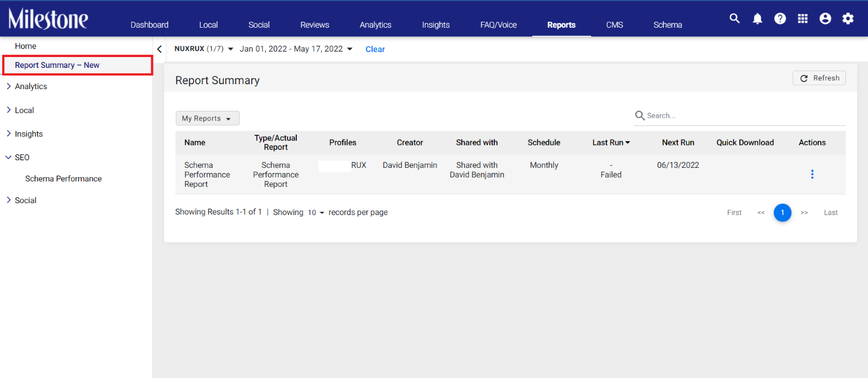The height and width of the screenshot is (378, 868).
Task: Open the Analytics tab in top navigation
Action: (375, 25)
